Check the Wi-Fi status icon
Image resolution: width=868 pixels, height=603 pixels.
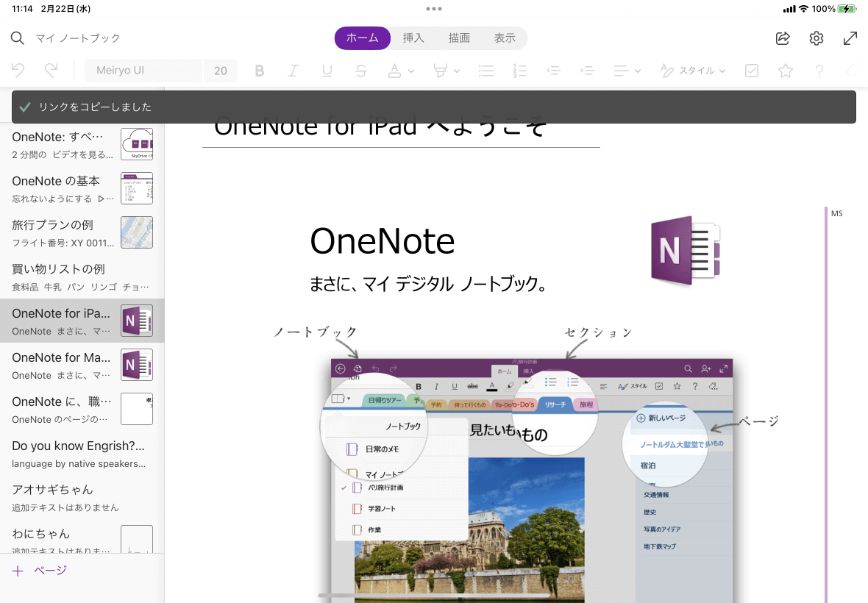click(x=804, y=9)
